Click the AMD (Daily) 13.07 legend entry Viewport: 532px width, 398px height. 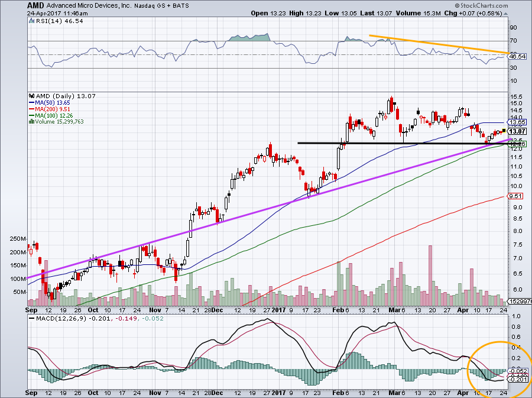66,96
